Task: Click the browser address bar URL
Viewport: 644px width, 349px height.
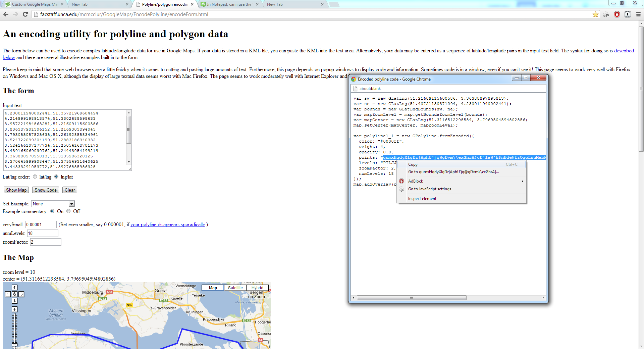Action: tap(124, 14)
